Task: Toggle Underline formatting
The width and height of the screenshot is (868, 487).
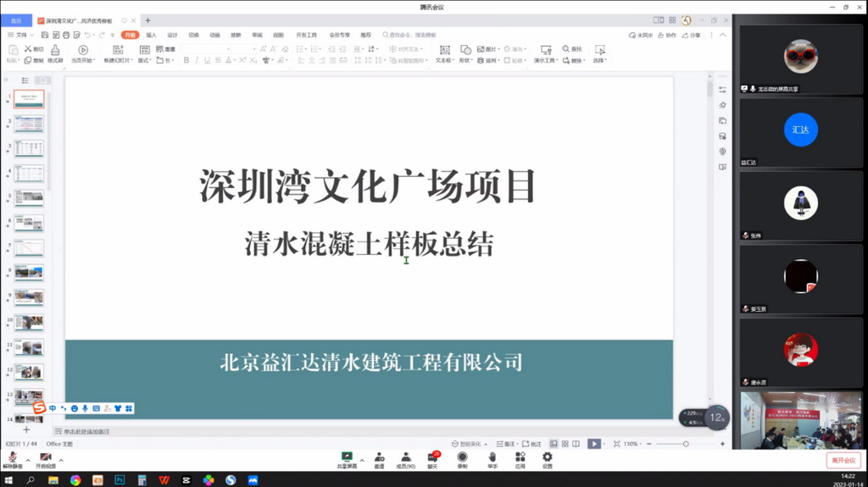Action: click(x=207, y=60)
